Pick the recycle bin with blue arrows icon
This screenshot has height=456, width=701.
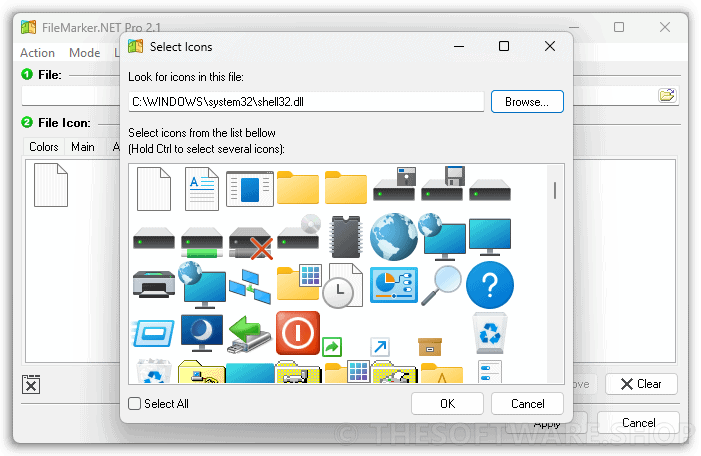coord(490,333)
